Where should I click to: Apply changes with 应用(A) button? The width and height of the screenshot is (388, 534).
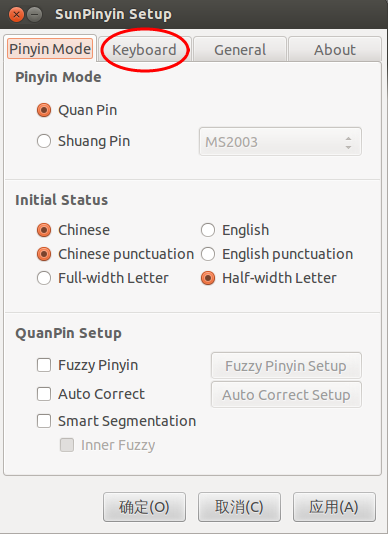pos(334,507)
